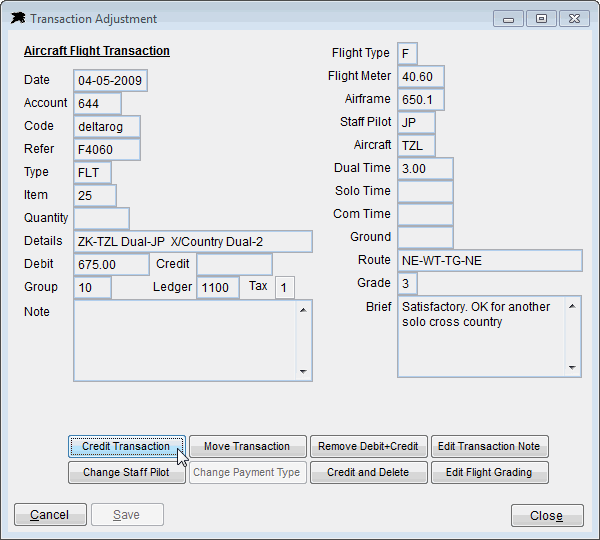Maximize the Transaction Adjustment window
This screenshot has width=600, height=540.
click(x=541, y=19)
